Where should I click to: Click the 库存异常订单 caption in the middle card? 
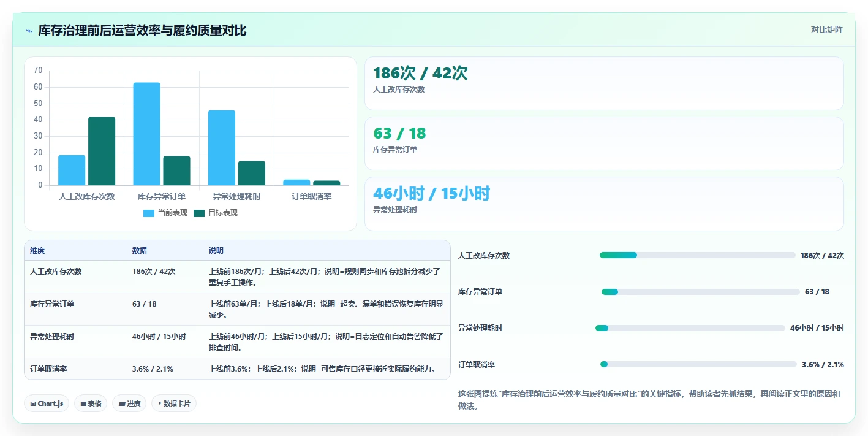pyautogui.click(x=395, y=150)
